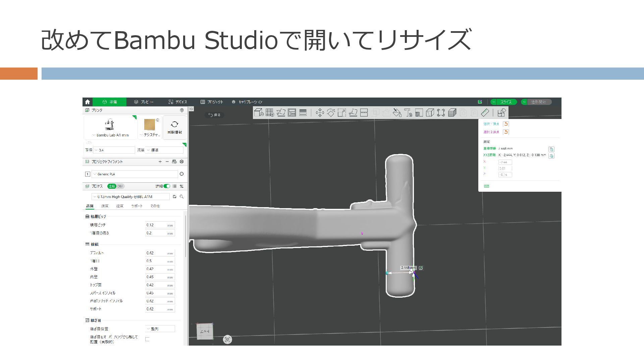Click the 戻る back button

214,115
